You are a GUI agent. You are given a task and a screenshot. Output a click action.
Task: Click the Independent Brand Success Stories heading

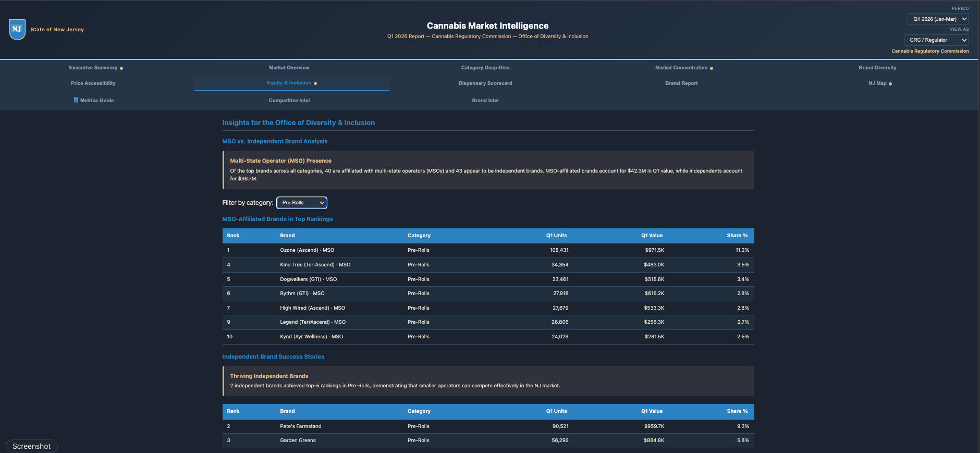pos(273,357)
